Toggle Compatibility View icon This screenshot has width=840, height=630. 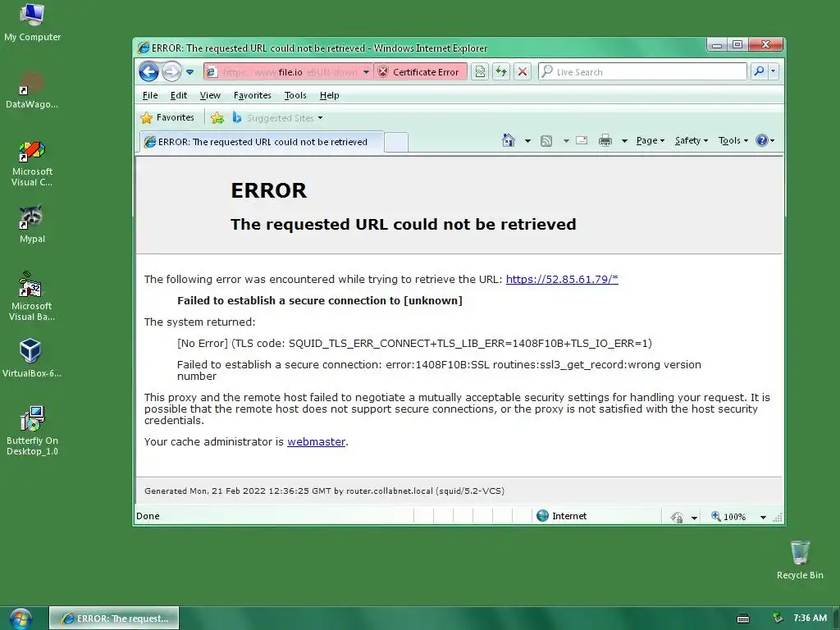(x=480, y=72)
